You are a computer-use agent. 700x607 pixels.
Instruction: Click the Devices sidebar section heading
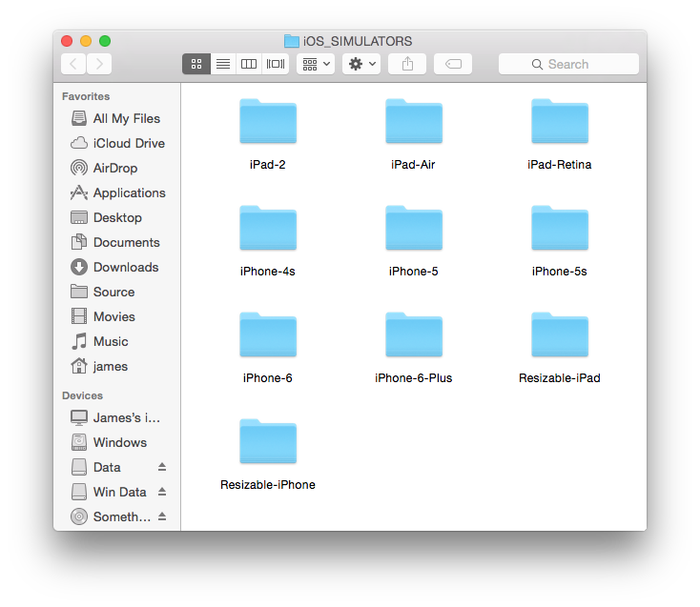[83, 395]
